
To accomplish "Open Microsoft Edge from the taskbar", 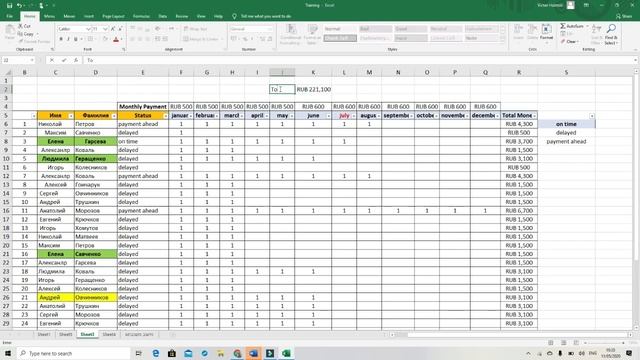I will 156,353.
